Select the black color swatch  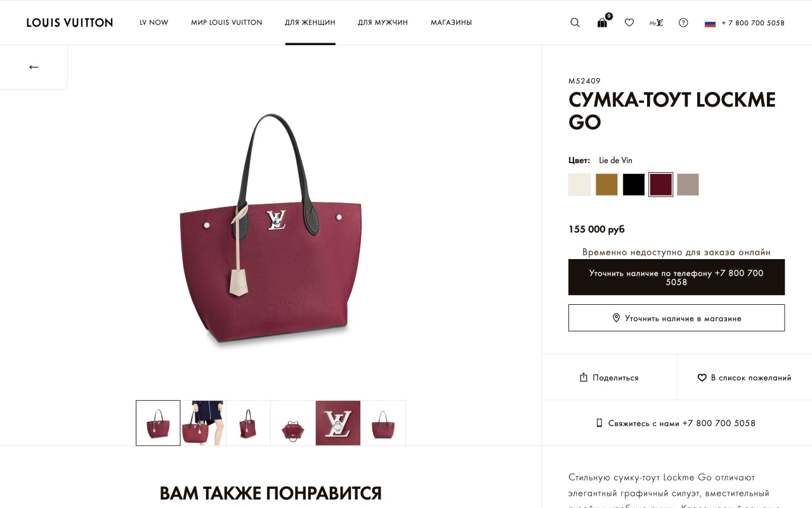click(634, 185)
